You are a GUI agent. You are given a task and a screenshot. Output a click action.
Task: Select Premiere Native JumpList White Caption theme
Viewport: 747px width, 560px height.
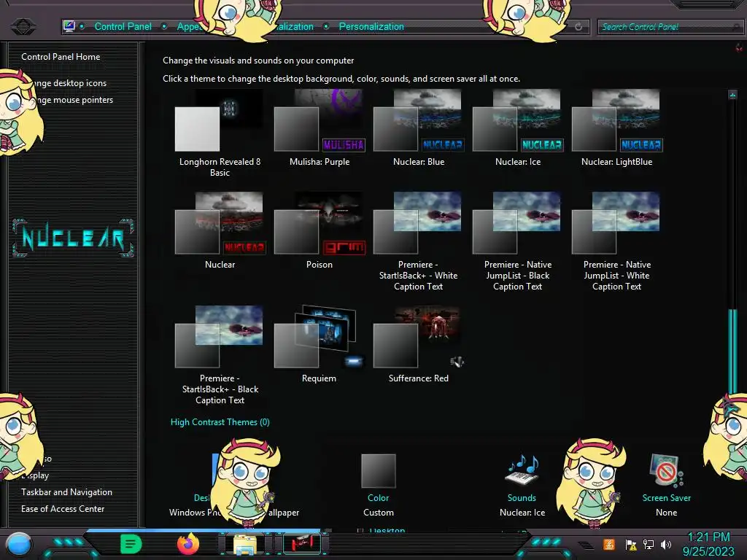(617, 241)
